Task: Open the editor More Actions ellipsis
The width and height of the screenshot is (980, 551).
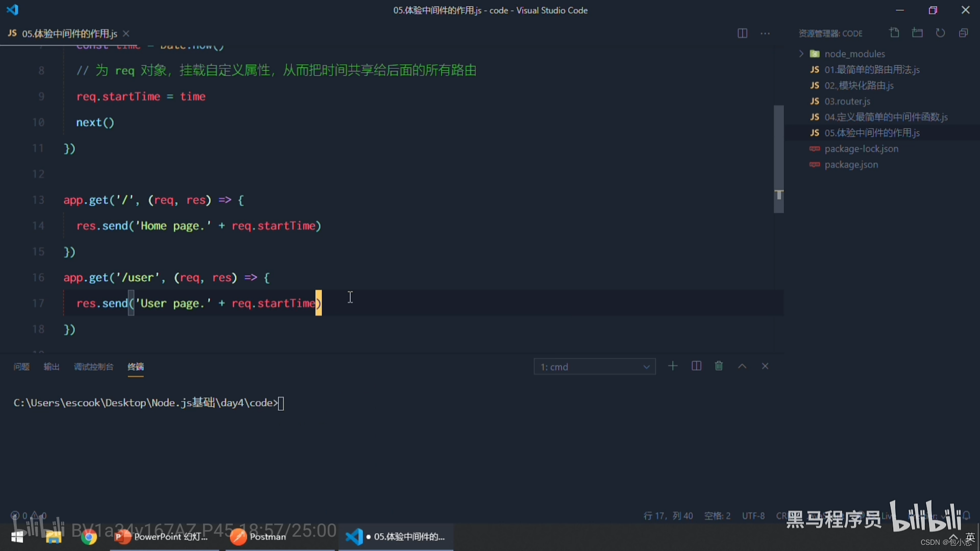Action: [765, 33]
